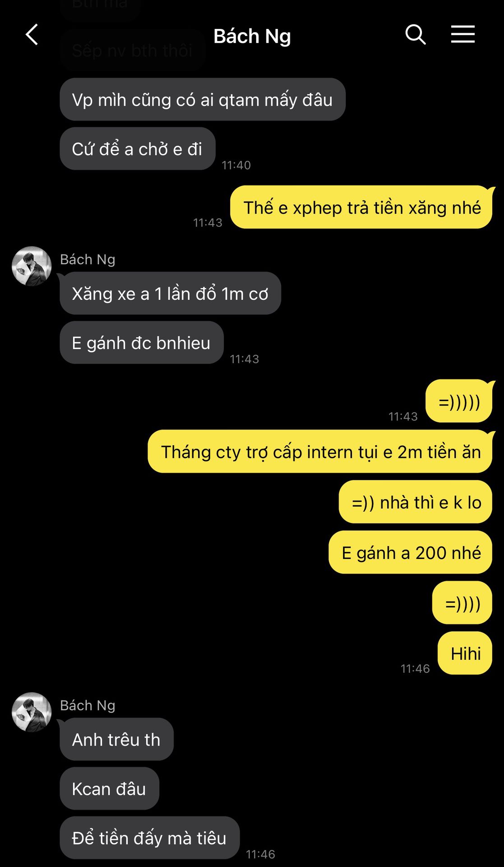504x867 pixels.
Task: Select message 'Kcan đâu'
Action: (110, 788)
